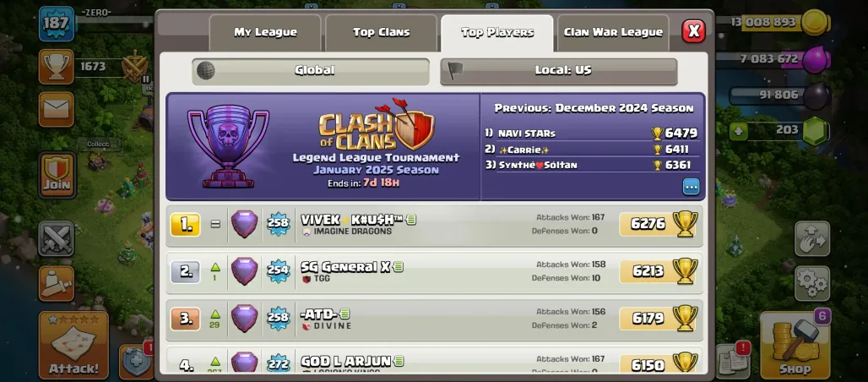The width and height of the screenshot is (868, 382).
Task: Open the Clan War League tab
Action: (613, 33)
